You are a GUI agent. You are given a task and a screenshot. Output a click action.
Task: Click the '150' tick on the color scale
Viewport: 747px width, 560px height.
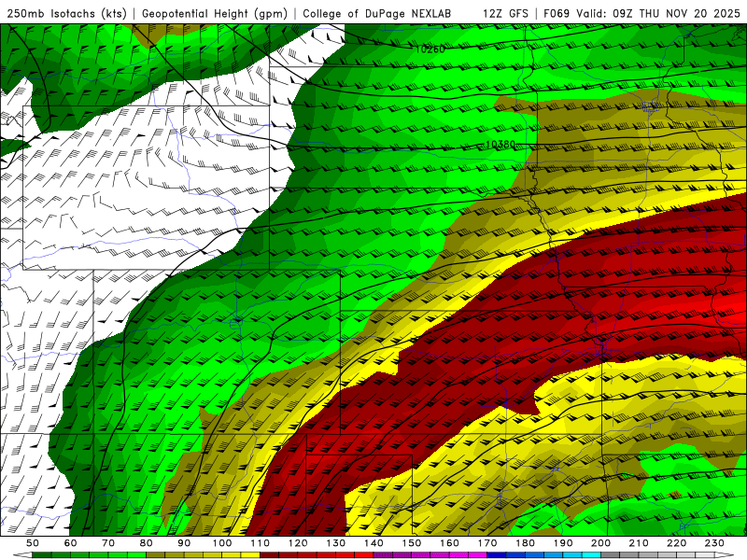pyautogui.click(x=412, y=543)
